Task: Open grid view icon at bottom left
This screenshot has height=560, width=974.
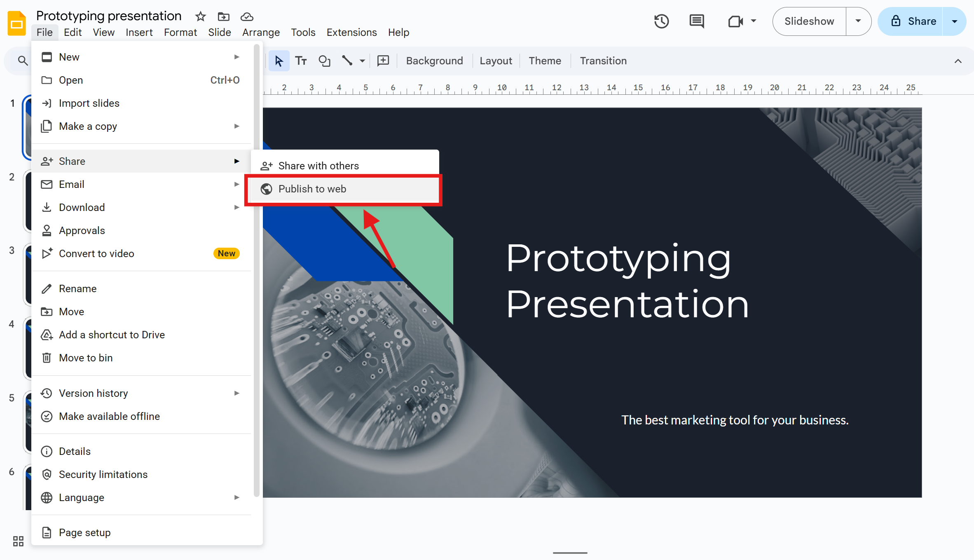Action: (18, 541)
